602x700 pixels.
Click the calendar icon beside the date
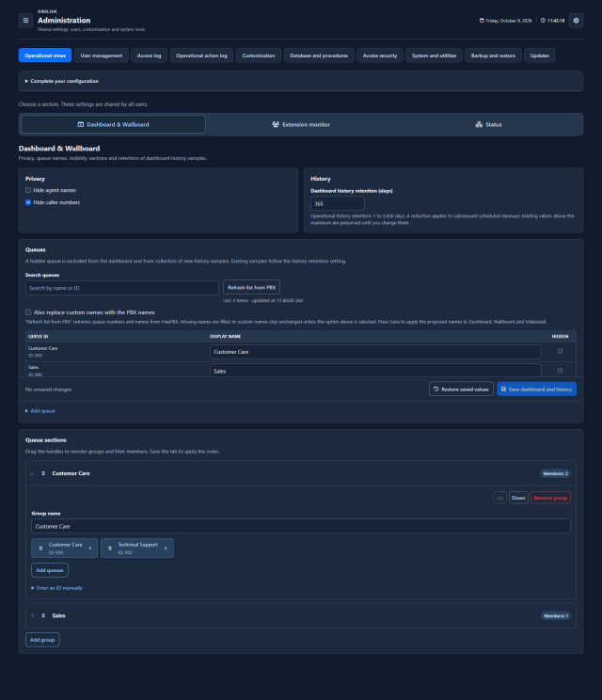click(482, 21)
